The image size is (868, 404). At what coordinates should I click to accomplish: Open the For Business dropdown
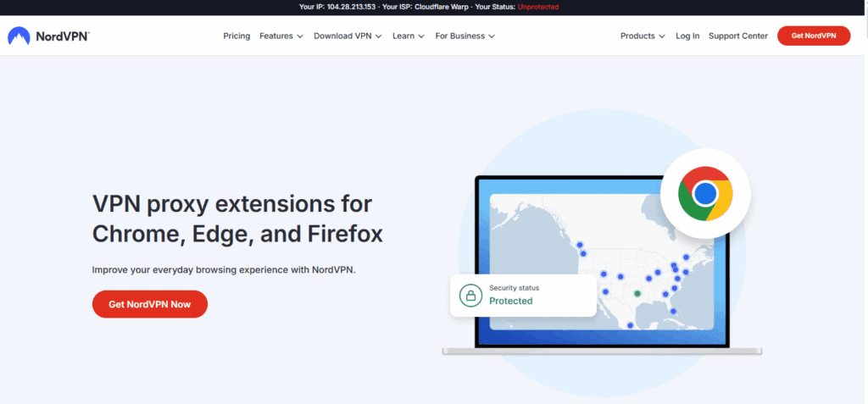point(465,36)
